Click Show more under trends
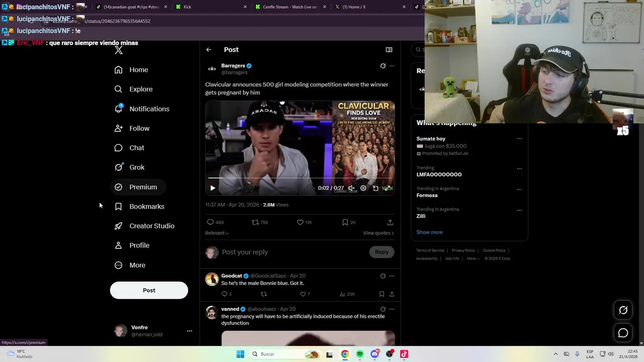 [x=429, y=232]
